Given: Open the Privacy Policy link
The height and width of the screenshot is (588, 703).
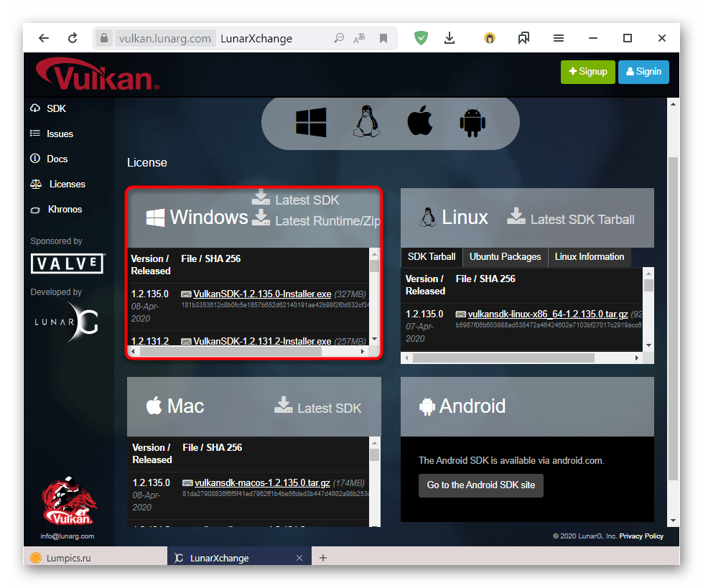Looking at the screenshot, I should (641, 536).
